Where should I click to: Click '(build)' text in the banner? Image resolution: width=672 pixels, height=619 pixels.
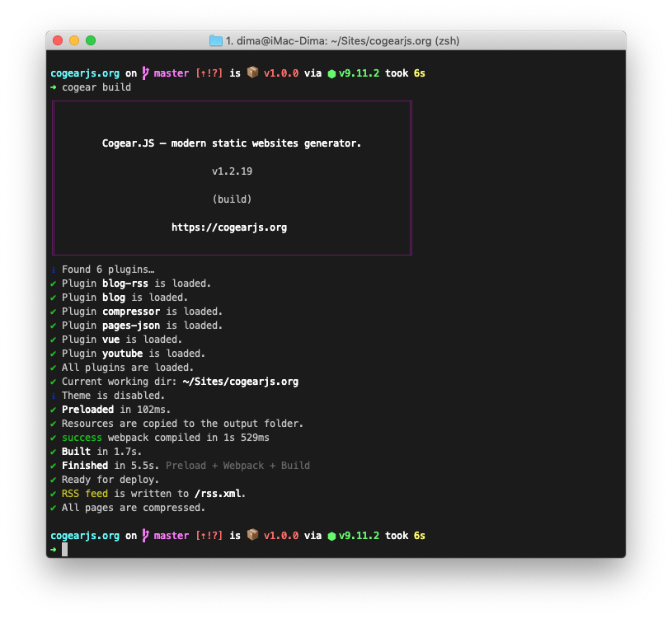click(232, 199)
